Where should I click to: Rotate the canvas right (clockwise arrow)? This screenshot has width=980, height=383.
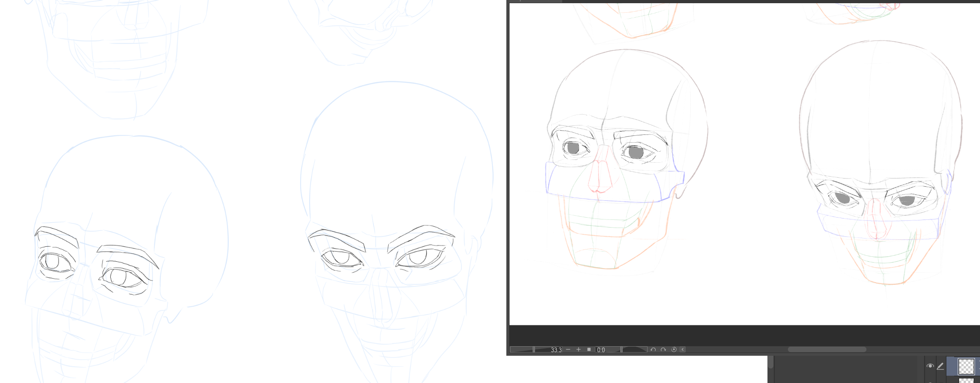click(x=663, y=349)
